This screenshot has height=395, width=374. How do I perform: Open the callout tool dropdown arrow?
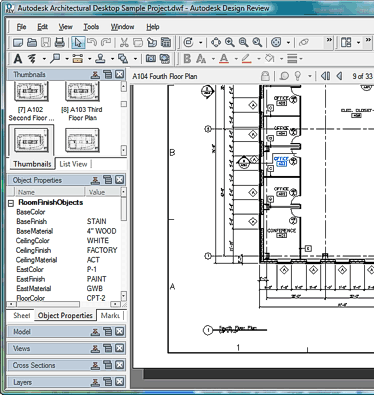(x=67, y=59)
